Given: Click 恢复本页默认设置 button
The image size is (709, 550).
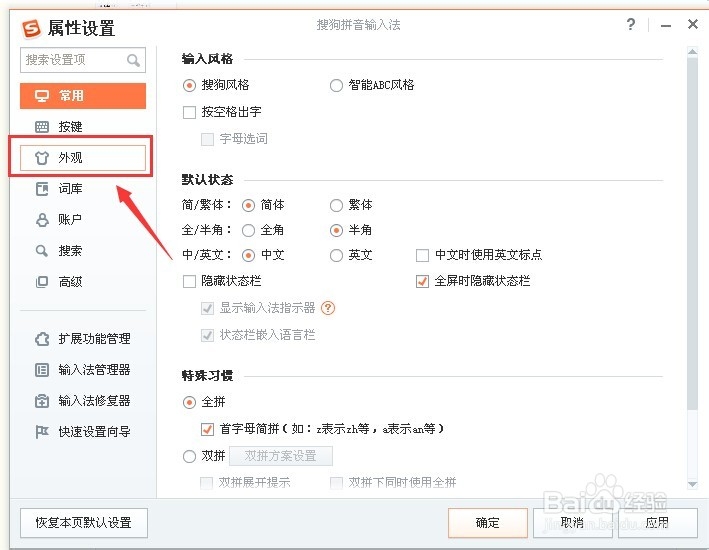Looking at the screenshot, I should coord(83,522).
